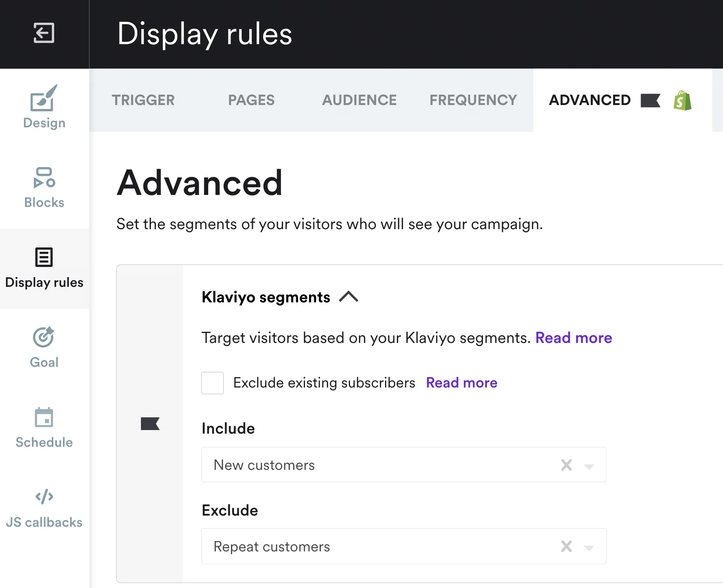The image size is (723, 588).
Task: Switch to the Pages tab
Action: tap(251, 100)
